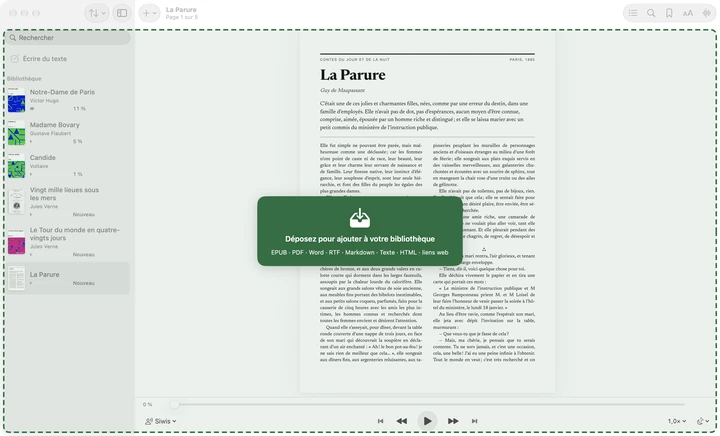720x436 pixels.
Task: Open the Siwis voice selector
Action: [161, 421]
